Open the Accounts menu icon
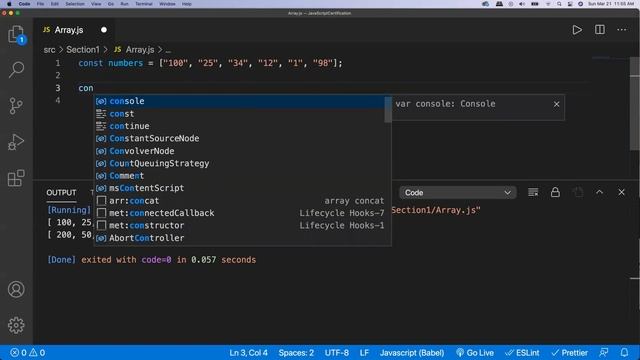The image size is (640, 360). pos(16,289)
